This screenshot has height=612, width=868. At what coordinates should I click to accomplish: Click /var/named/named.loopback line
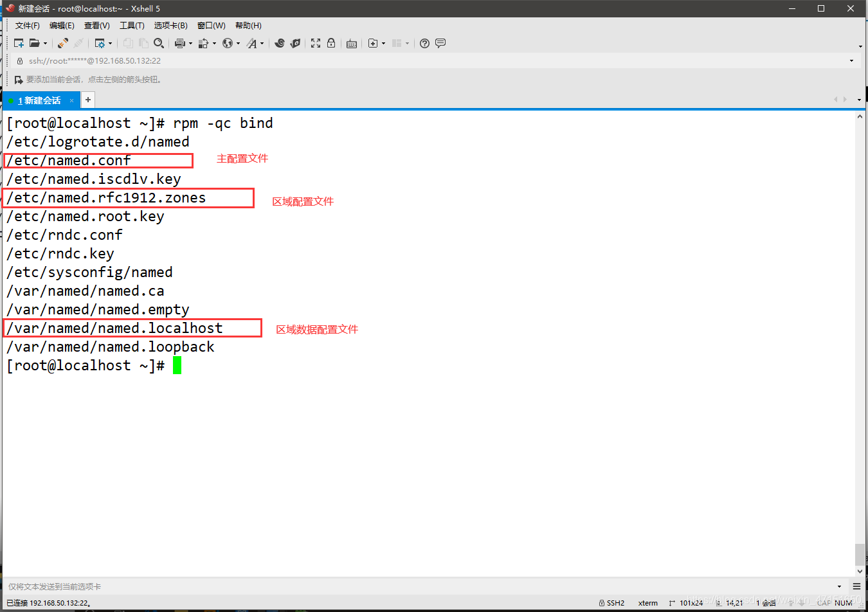coord(111,346)
